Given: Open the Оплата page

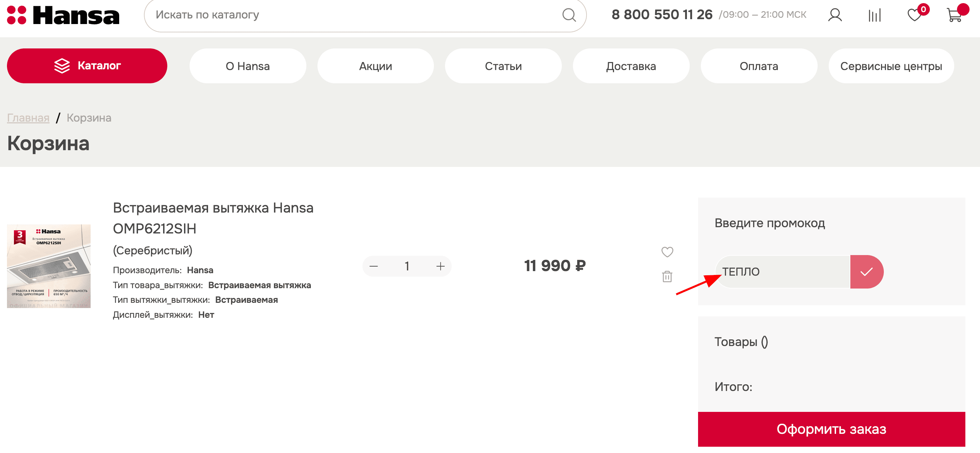Looking at the screenshot, I should pos(759,66).
